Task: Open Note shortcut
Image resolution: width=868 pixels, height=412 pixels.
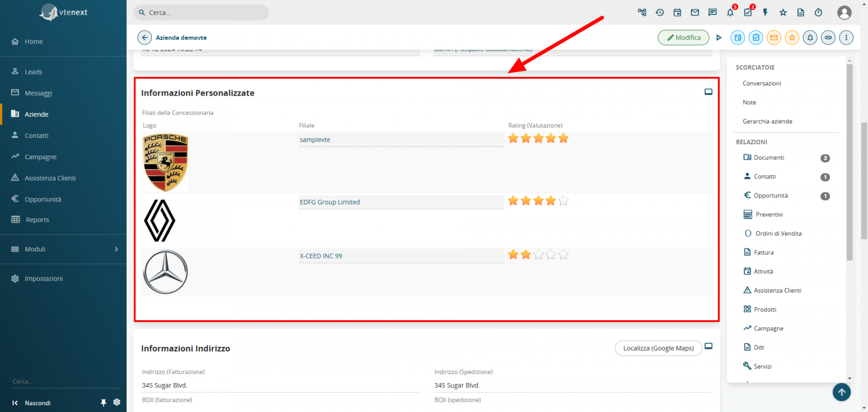Action: [749, 102]
